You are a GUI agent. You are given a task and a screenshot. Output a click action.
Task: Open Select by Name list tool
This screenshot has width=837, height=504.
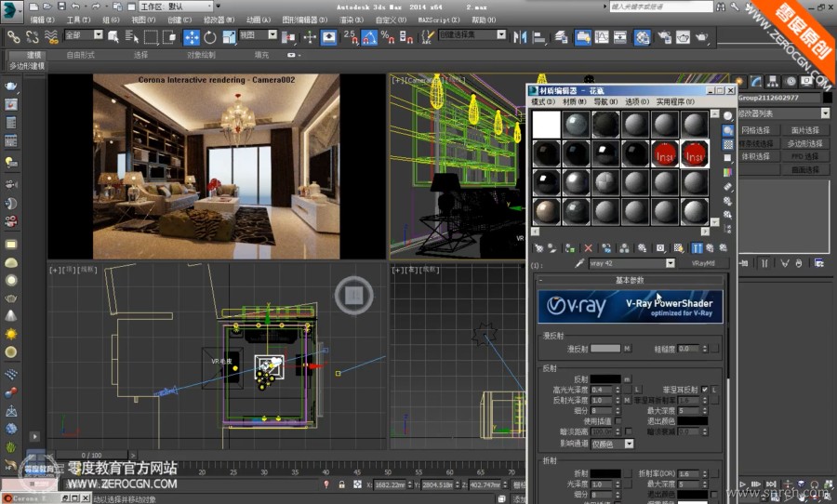pos(131,37)
